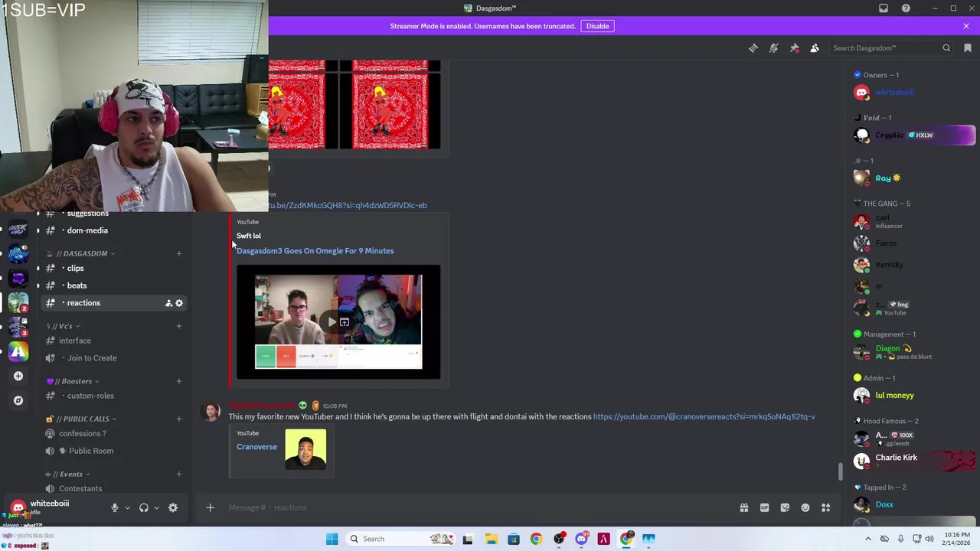This screenshot has height=551, width=980.
Task: Click the Cranoverse channel thumbnail
Action: tap(305, 449)
